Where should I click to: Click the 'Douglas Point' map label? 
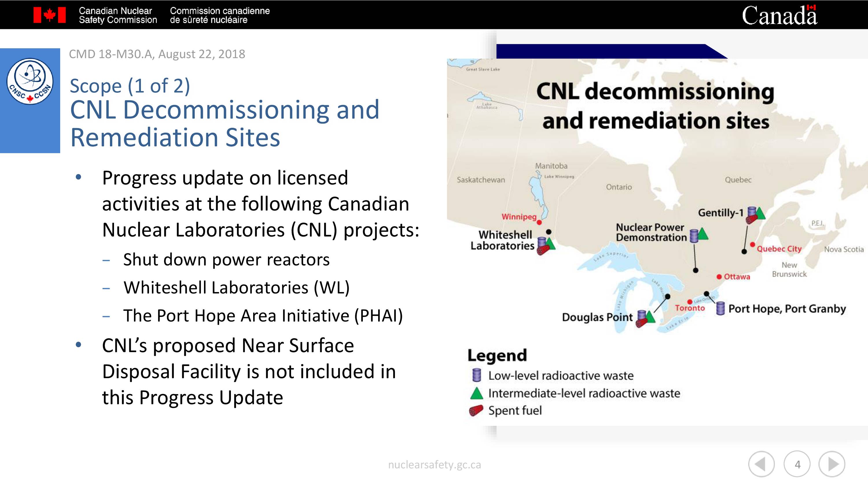[x=597, y=317]
